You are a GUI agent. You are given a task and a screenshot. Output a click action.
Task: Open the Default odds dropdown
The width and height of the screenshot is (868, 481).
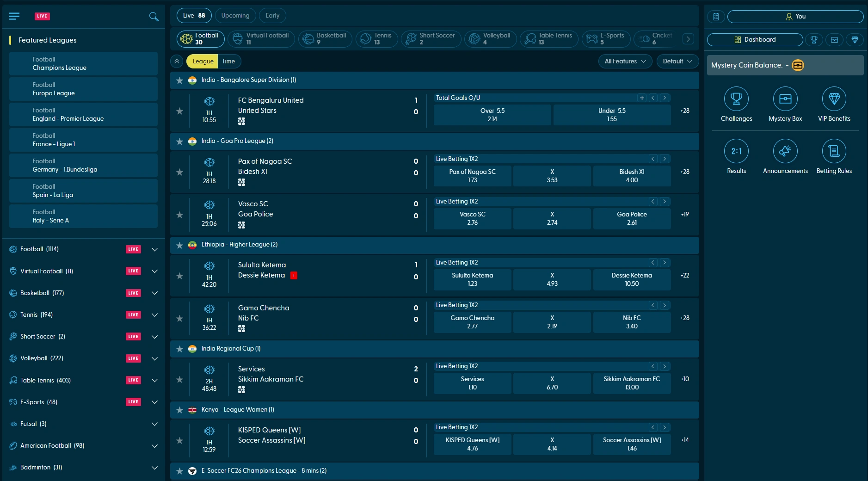[677, 61]
